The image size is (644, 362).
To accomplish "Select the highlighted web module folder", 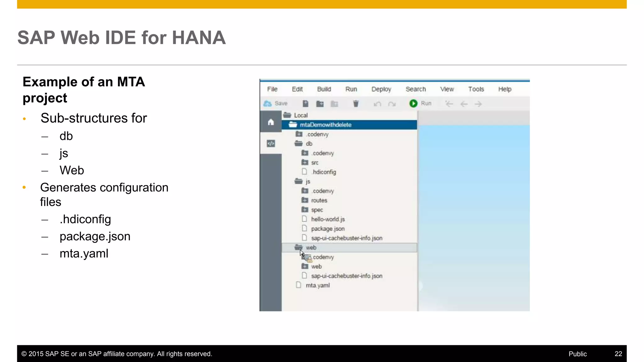I will (x=349, y=248).
